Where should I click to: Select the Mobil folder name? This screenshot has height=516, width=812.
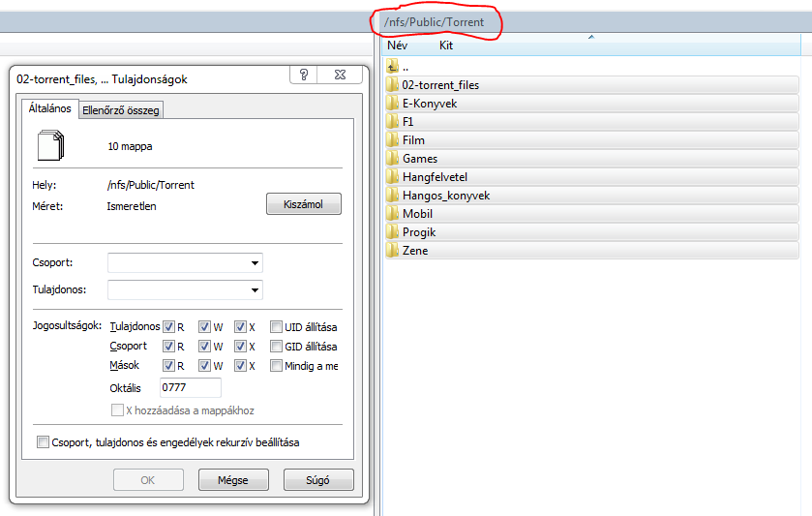pos(417,213)
